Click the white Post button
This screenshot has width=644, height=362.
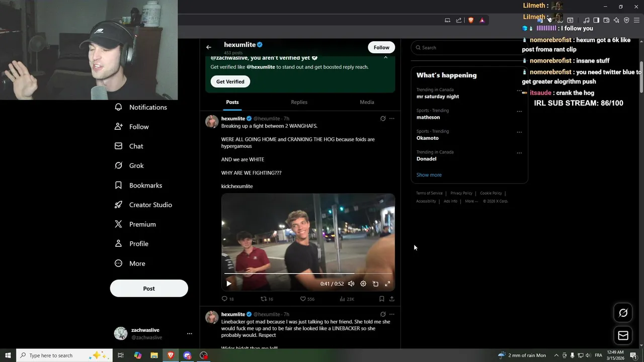click(x=149, y=289)
